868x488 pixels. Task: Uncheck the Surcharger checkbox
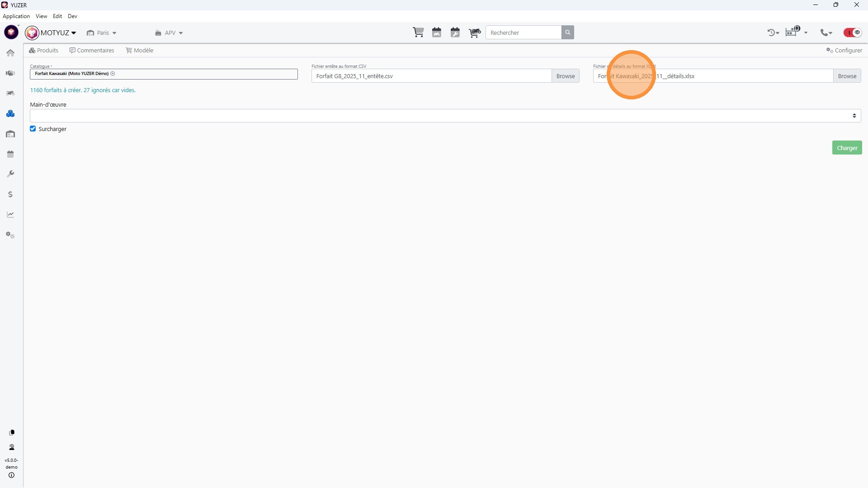pos(33,129)
